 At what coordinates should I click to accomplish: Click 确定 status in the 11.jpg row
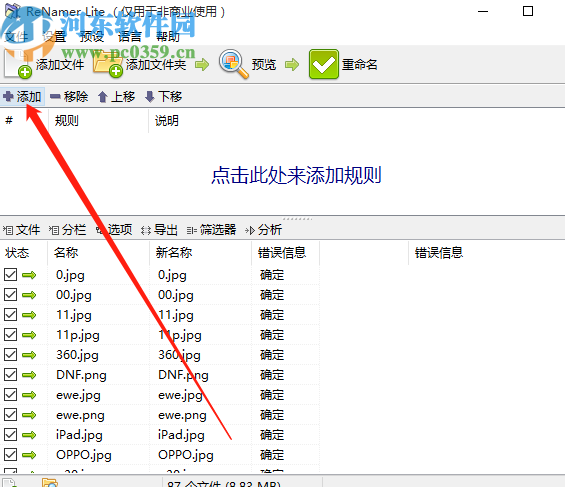[272, 315]
